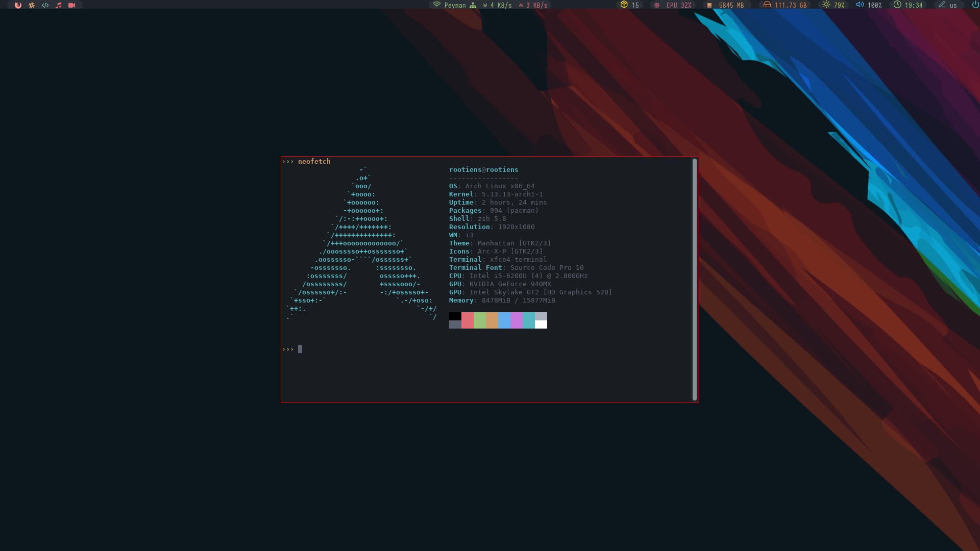Click the 4 KB/s download rate
The width and height of the screenshot is (980, 551).
tap(501, 5)
